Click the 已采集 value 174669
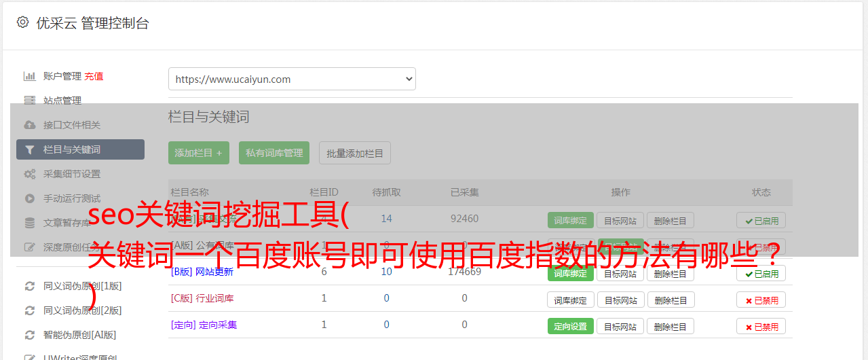The width and height of the screenshot is (868, 360). (x=464, y=272)
